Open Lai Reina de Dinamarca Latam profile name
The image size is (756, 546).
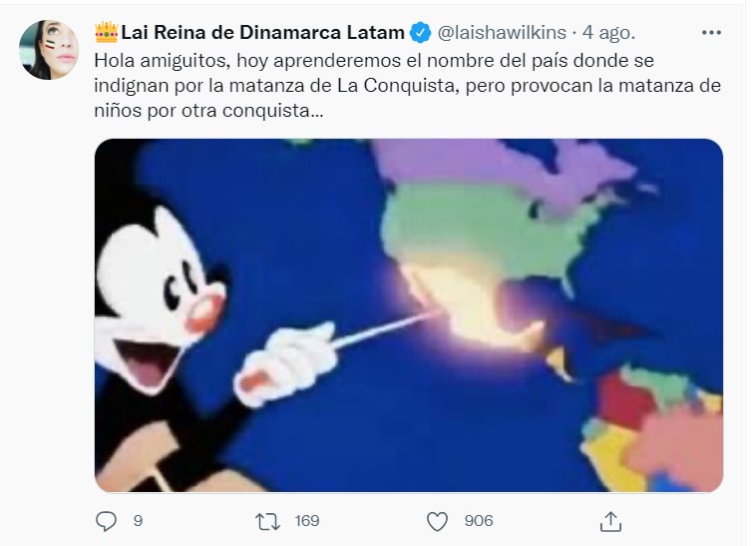[262, 33]
